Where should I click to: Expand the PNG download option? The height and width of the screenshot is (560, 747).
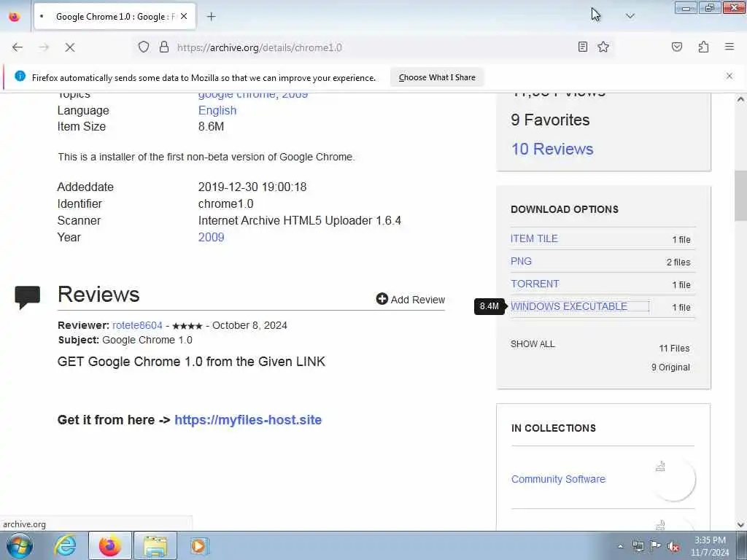click(521, 261)
